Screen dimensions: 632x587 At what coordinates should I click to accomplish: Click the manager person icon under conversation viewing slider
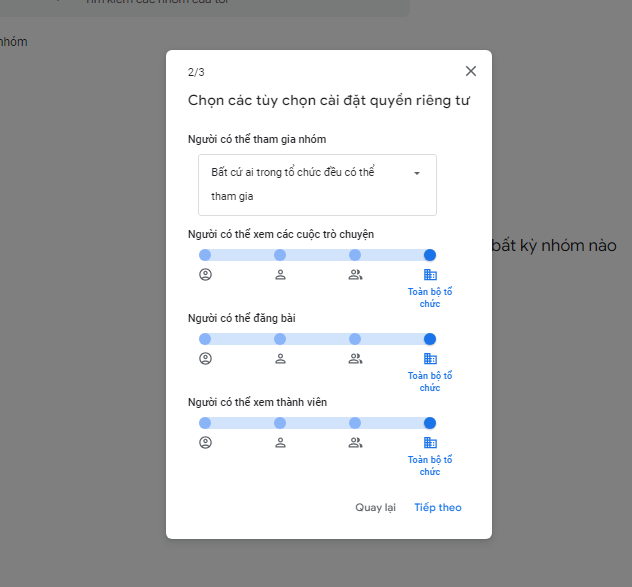[x=280, y=274]
